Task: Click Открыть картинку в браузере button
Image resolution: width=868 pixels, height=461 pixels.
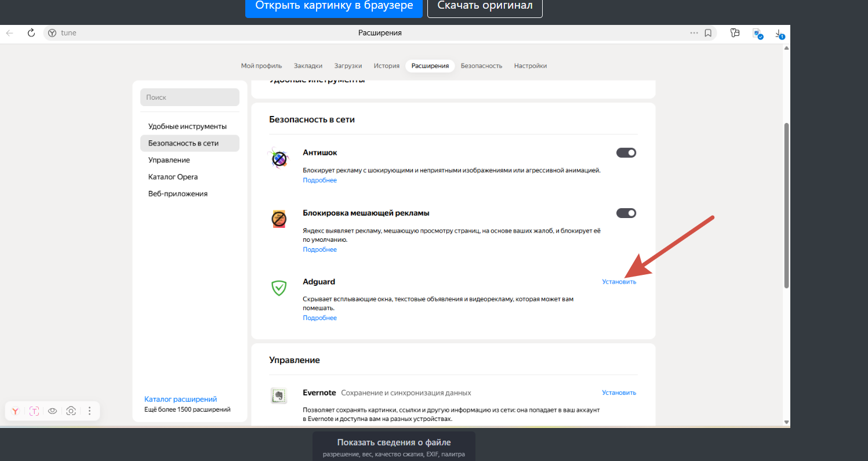Action: 335,6
